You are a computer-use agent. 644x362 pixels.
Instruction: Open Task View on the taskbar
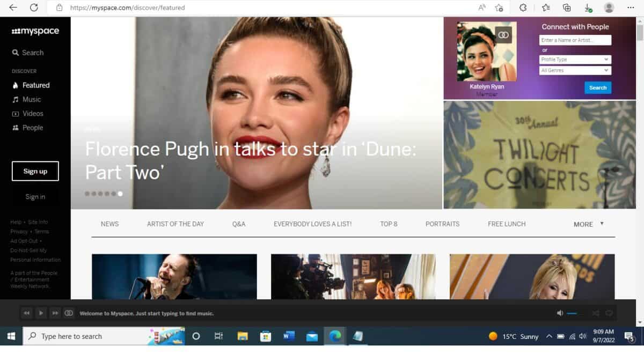click(218, 336)
